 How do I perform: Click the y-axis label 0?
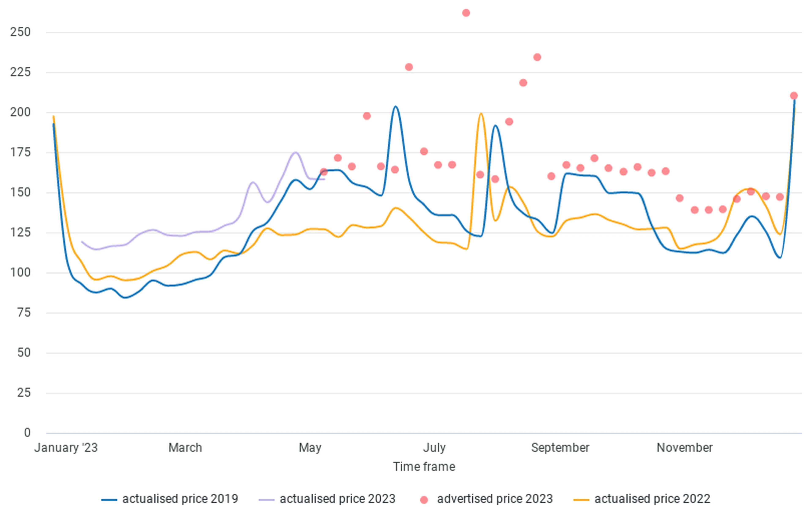point(27,433)
